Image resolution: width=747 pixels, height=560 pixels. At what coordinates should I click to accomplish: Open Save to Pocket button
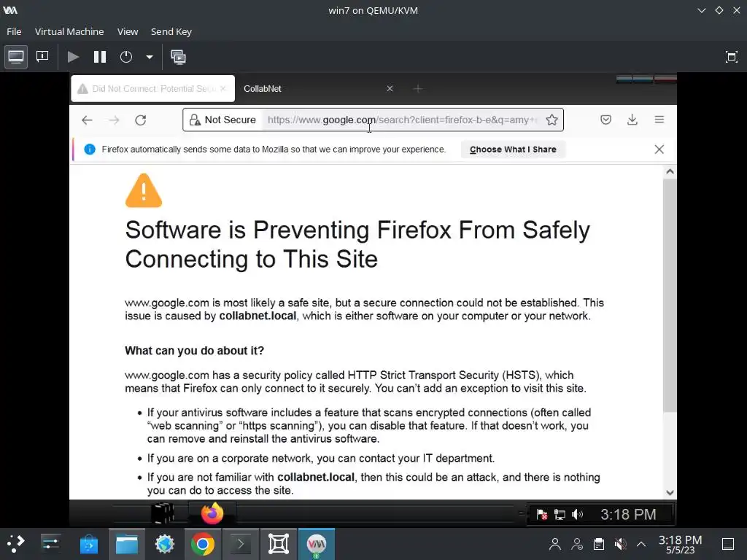click(x=605, y=120)
